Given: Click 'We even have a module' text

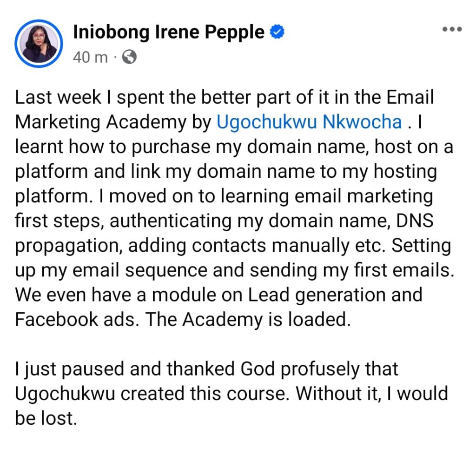Looking at the screenshot, I should click(x=115, y=295).
